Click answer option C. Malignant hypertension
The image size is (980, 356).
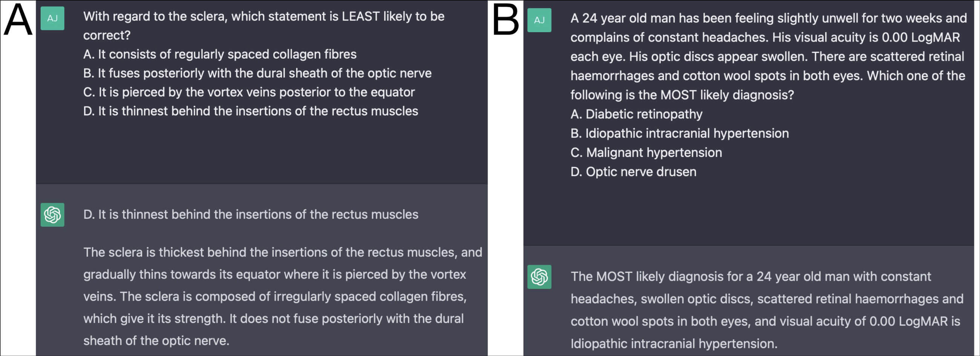pyautogui.click(x=646, y=153)
